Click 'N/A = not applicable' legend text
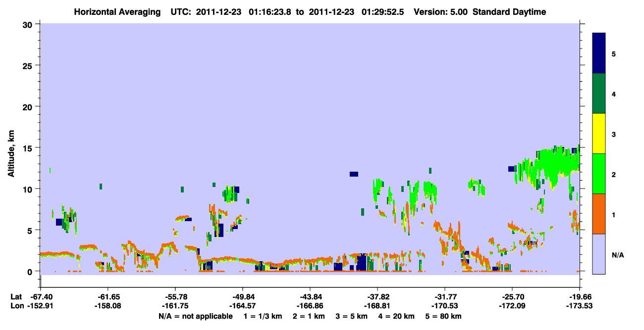This screenshot has height=330, width=644. [x=195, y=316]
